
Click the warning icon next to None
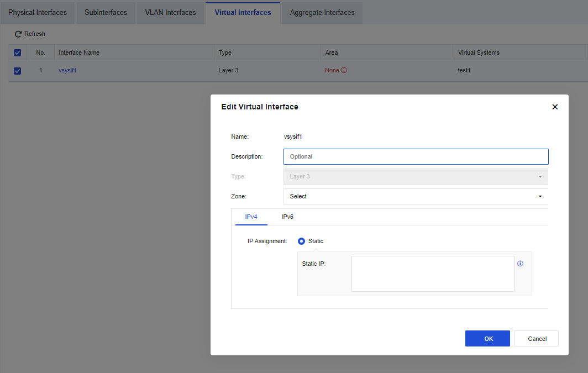[x=344, y=71]
